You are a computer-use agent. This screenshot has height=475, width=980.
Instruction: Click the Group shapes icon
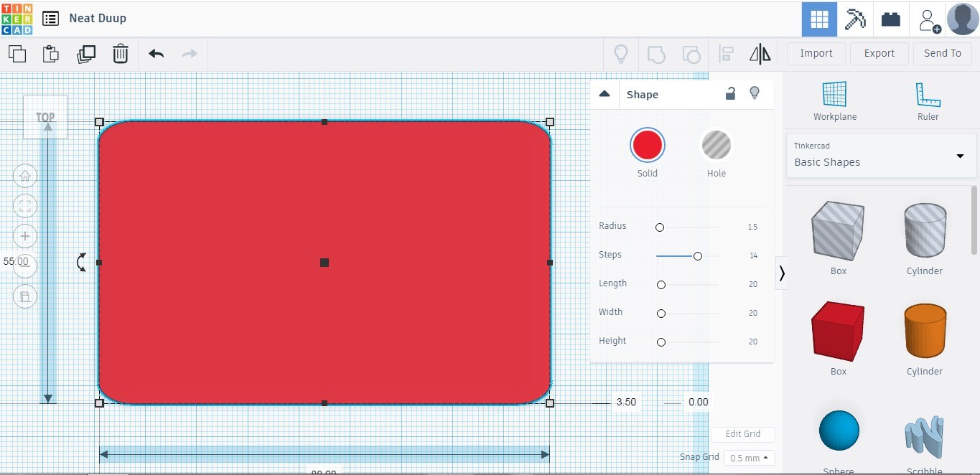pos(656,54)
